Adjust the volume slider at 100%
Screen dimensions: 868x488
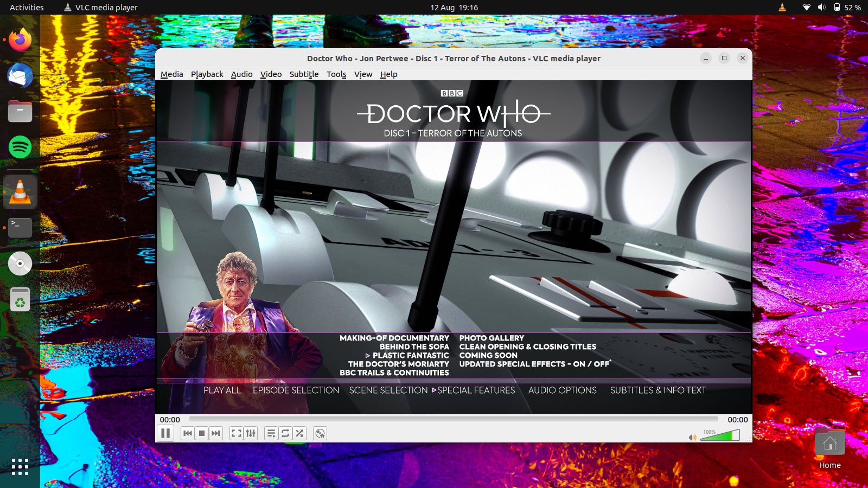(x=720, y=435)
